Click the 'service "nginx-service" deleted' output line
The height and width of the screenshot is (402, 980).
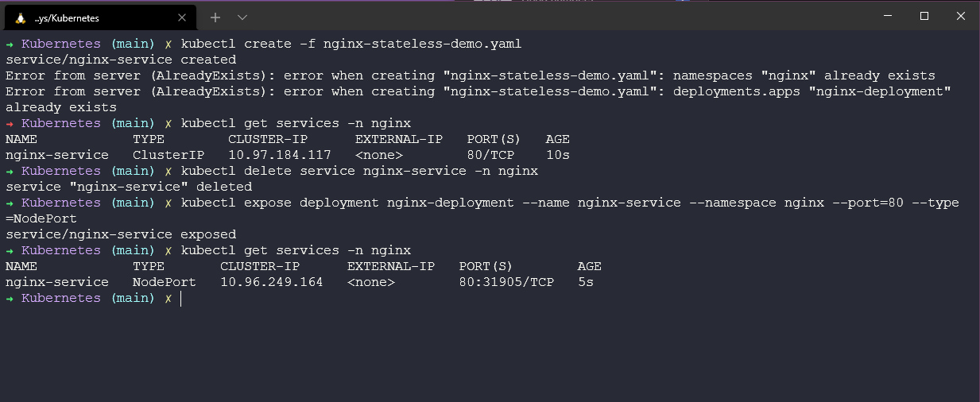pos(128,187)
